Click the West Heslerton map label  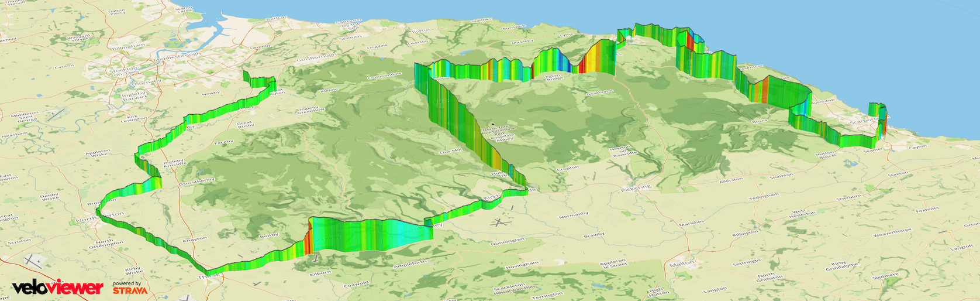pos(802,213)
